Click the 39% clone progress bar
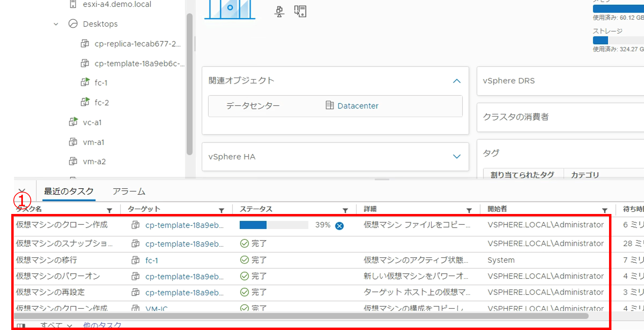The width and height of the screenshot is (644, 330). pyautogui.click(x=274, y=225)
